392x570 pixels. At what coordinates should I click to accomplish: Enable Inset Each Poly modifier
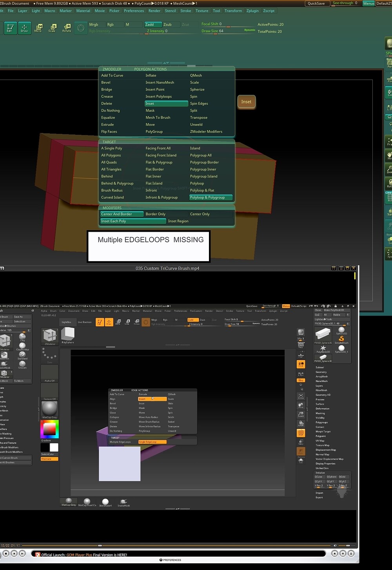[133, 221]
